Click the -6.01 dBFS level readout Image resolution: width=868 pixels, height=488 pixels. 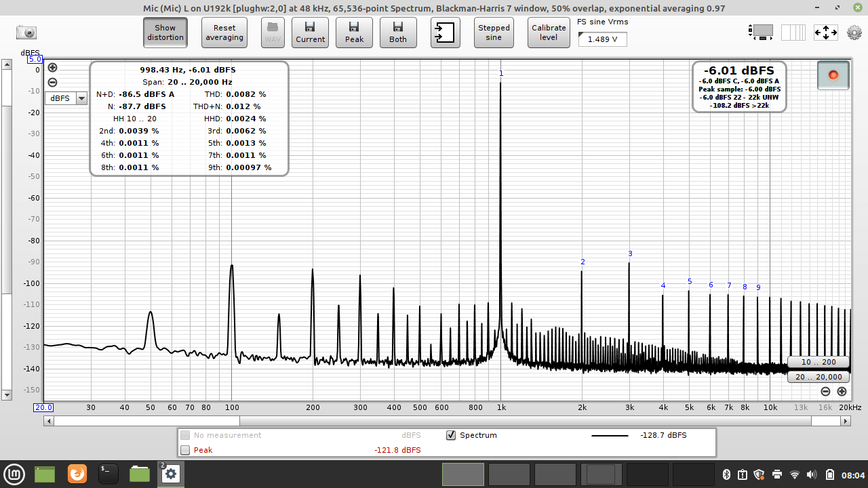click(x=739, y=70)
